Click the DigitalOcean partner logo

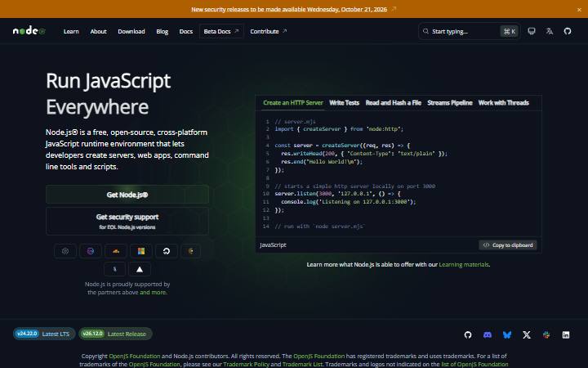click(167, 251)
